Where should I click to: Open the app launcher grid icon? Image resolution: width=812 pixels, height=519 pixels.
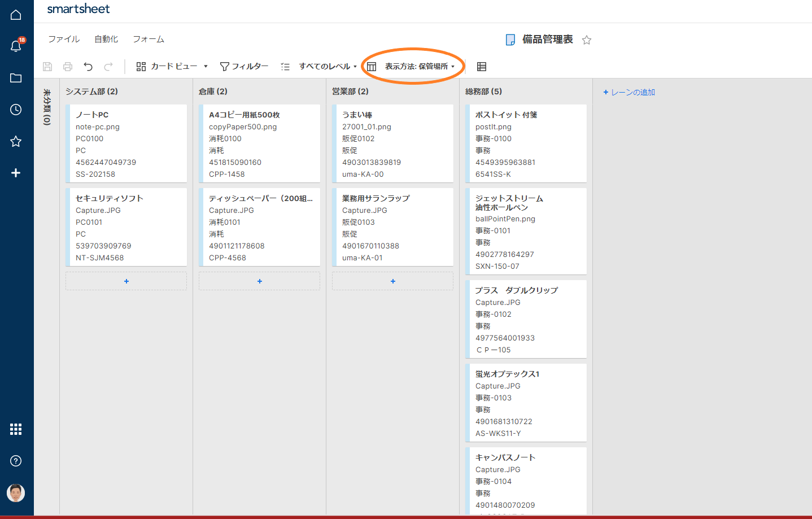click(x=16, y=429)
